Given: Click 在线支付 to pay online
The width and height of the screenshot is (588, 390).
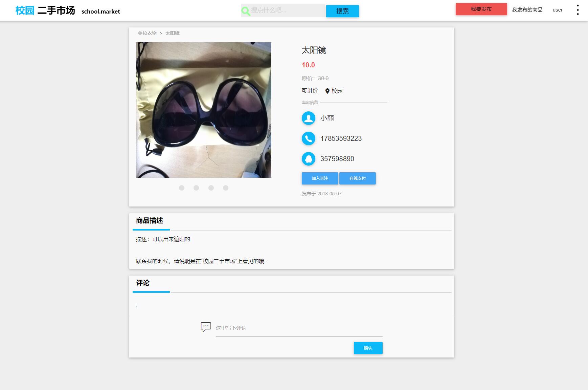Looking at the screenshot, I should (357, 178).
